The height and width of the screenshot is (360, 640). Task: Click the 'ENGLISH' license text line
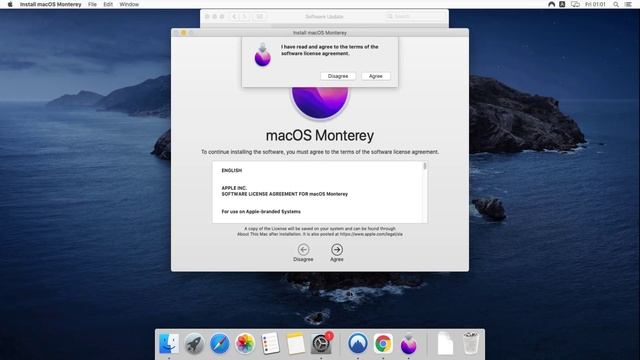coord(231,170)
